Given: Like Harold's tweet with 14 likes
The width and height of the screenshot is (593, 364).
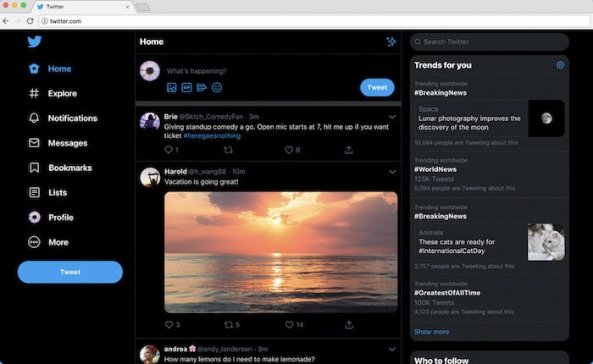Looking at the screenshot, I should click(290, 325).
